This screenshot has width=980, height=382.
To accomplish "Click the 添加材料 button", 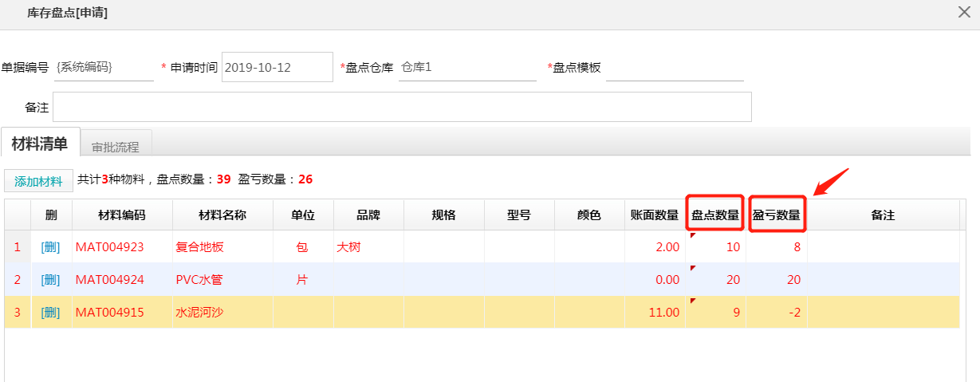I will click(38, 181).
